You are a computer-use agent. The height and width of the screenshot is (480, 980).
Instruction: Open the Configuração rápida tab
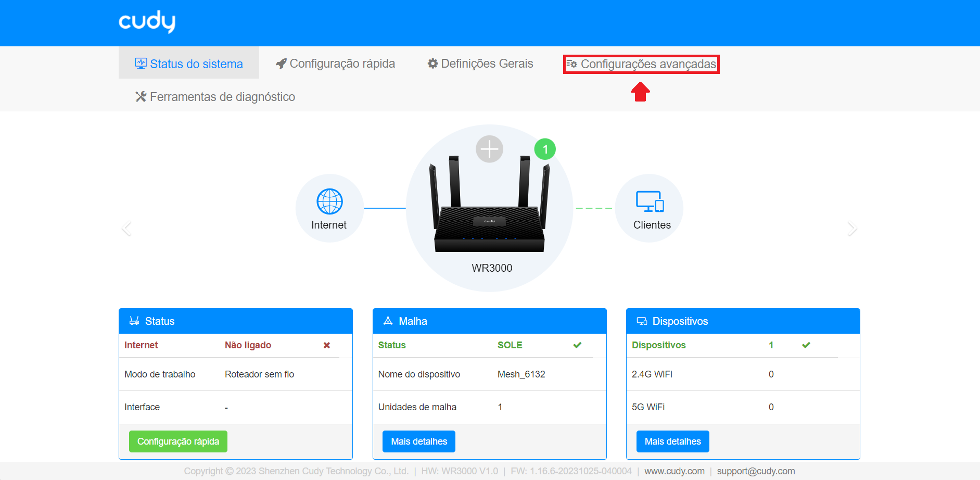pos(335,64)
